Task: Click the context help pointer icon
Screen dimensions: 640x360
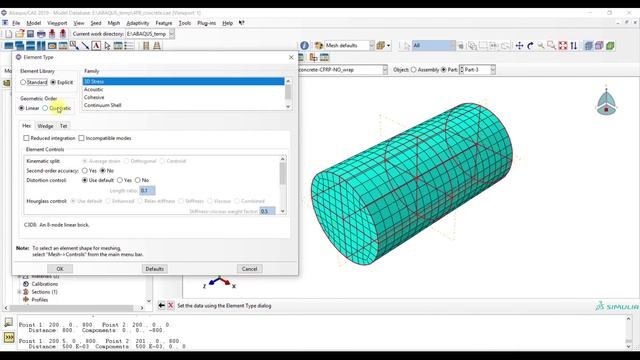Action: 242,23
